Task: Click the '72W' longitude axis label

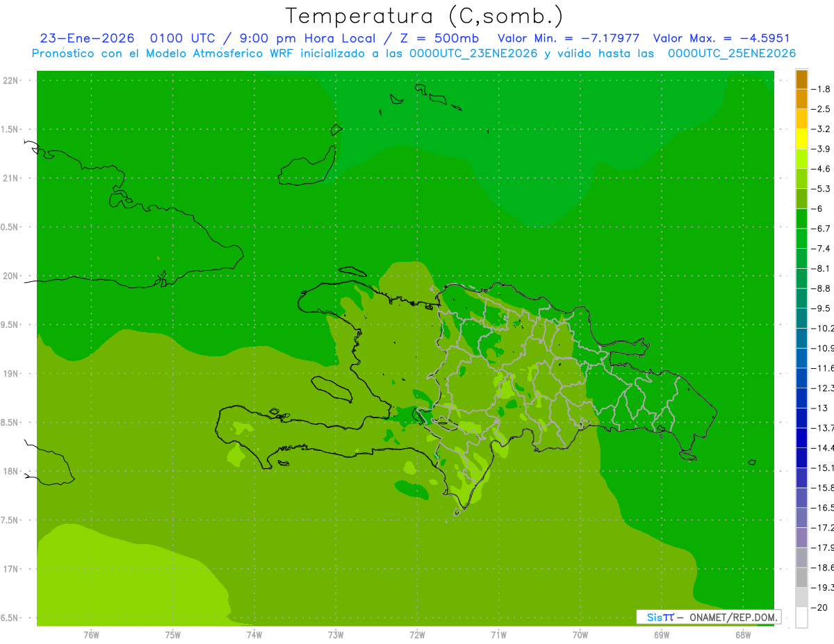Action: (x=417, y=634)
